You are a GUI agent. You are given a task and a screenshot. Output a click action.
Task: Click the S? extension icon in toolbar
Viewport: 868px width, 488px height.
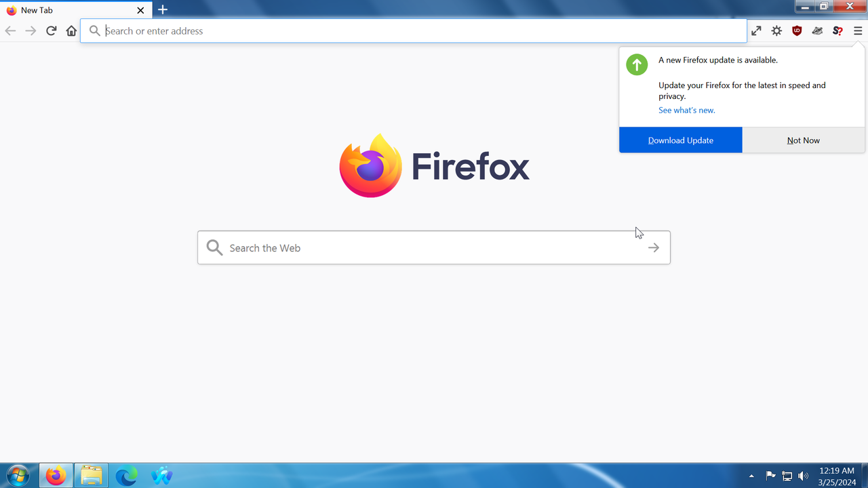point(837,30)
